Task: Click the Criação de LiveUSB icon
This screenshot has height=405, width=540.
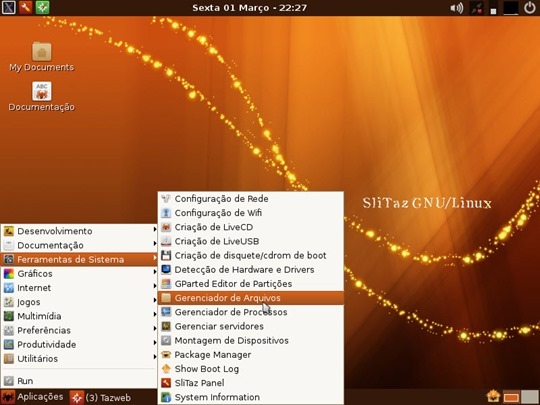Action: tap(166, 241)
